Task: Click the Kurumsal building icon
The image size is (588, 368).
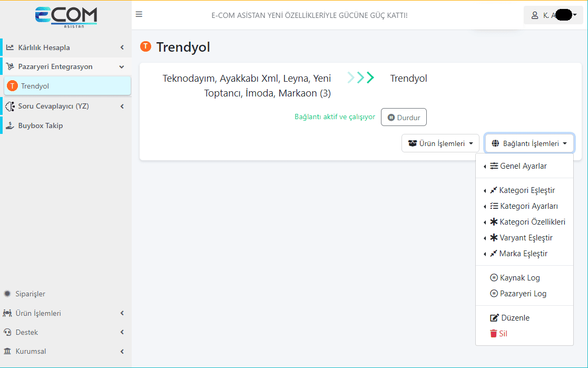Action: coord(7,352)
